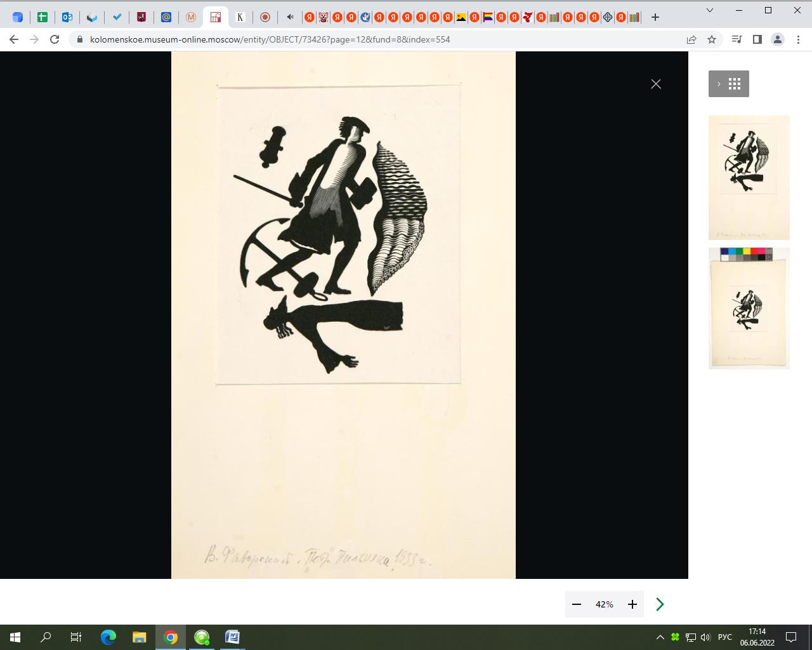Launch Microsoft Edge from taskbar
This screenshot has width=812, height=650.
tap(108, 637)
